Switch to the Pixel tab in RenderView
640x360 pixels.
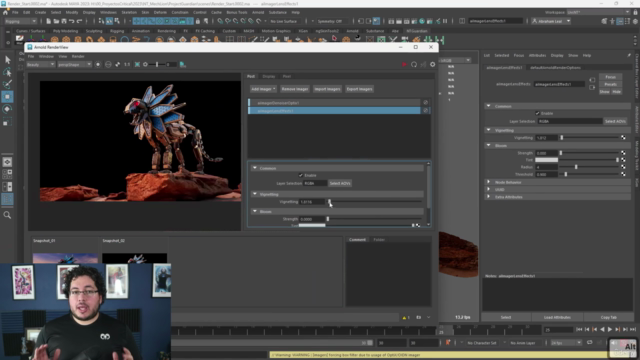point(287,76)
